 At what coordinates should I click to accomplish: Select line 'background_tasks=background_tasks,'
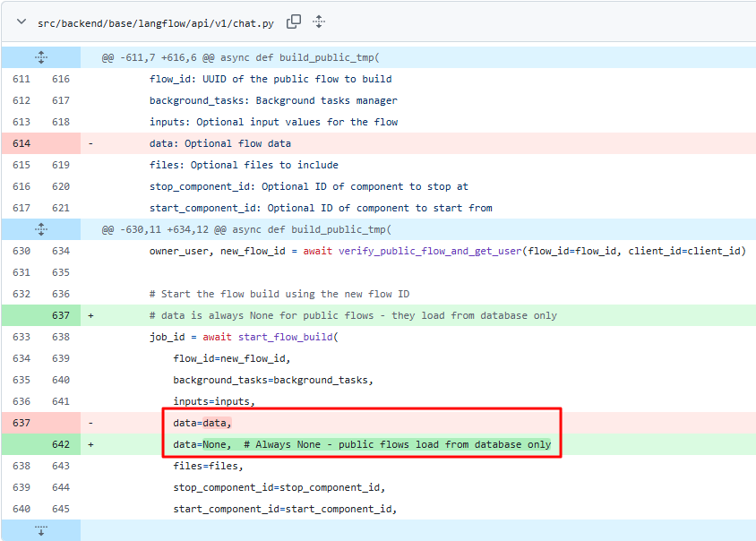(x=273, y=381)
